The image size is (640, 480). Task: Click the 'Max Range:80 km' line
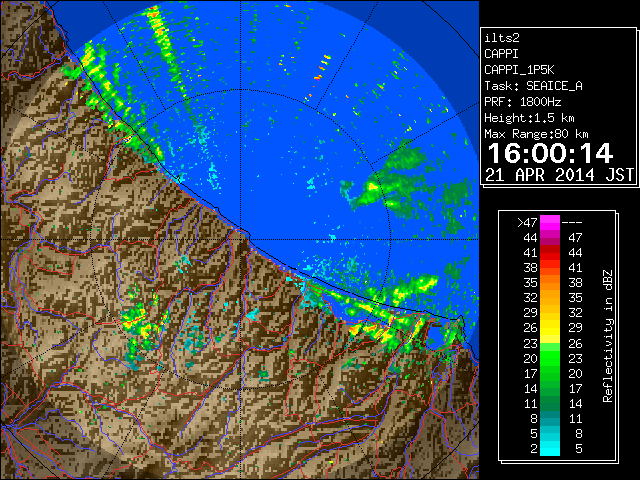click(536, 134)
